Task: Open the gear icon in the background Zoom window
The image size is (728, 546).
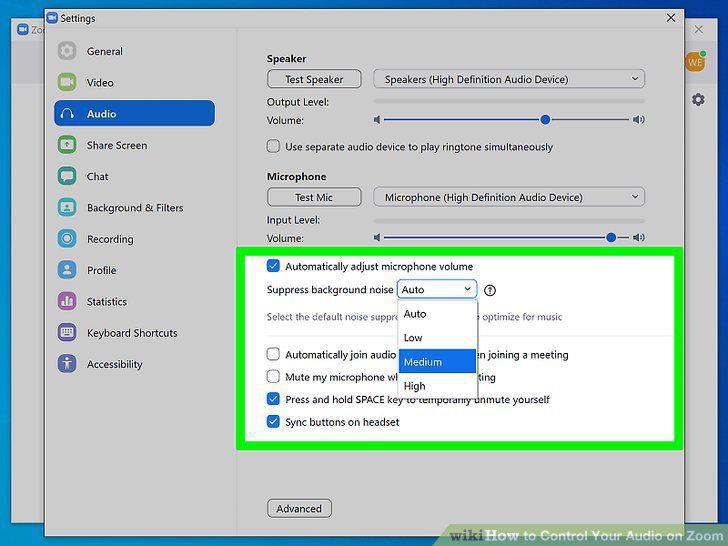Action: point(698,100)
